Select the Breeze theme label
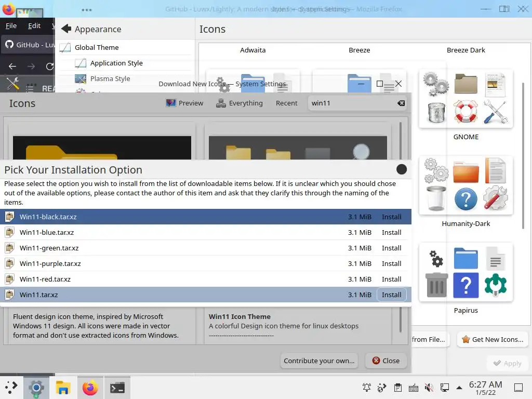The image size is (532, 399). click(360, 50)
